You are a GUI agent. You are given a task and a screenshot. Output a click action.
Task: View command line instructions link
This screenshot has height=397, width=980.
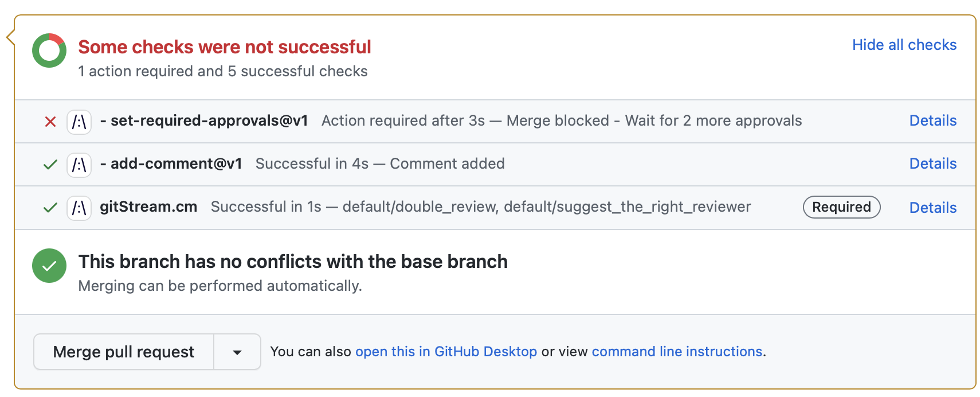click(677, 352)
